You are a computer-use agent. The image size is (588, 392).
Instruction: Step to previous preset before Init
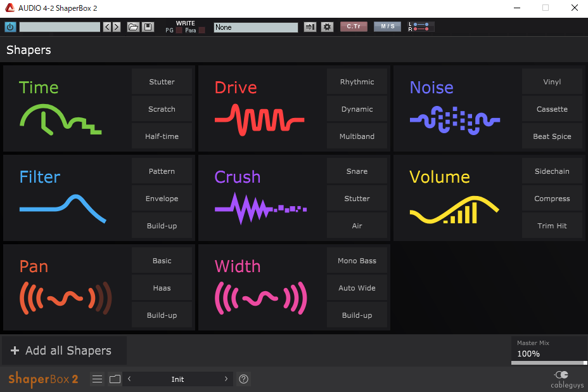point(129,379)
